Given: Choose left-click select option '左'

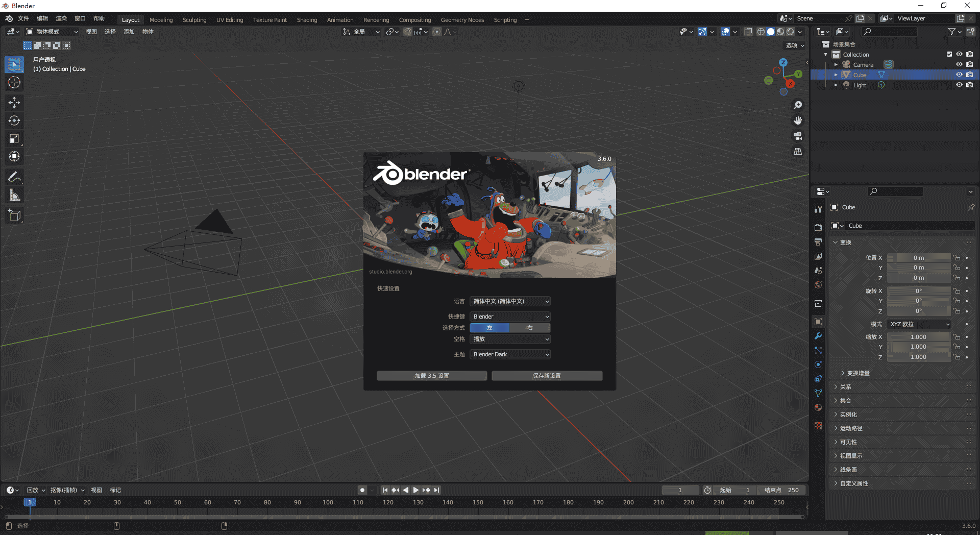Looking at the screenshot, I should coord(489,328).
